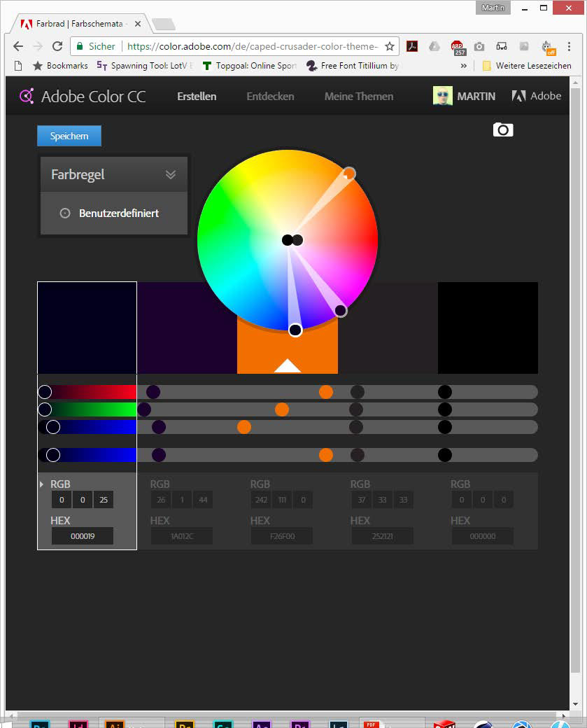
Task: Open the Illustrator Ai icon in taskbar
Action: pyautogui.click(x=114, y=724)
